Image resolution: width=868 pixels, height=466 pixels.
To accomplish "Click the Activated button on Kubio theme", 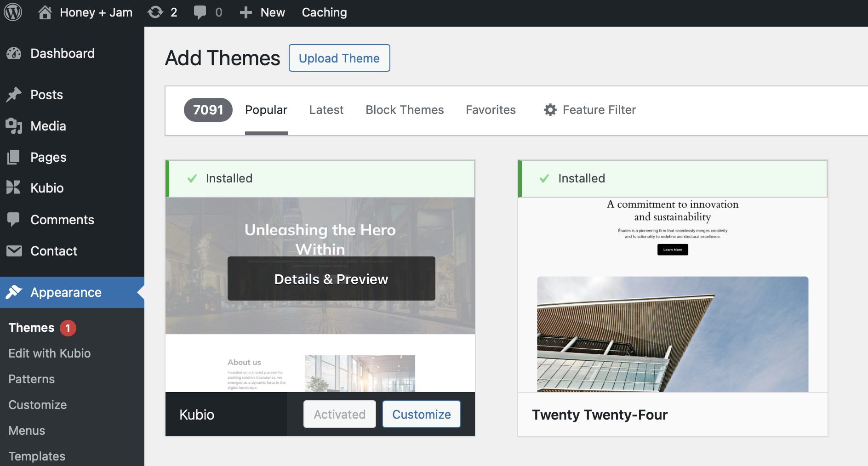I will (340, 414).
